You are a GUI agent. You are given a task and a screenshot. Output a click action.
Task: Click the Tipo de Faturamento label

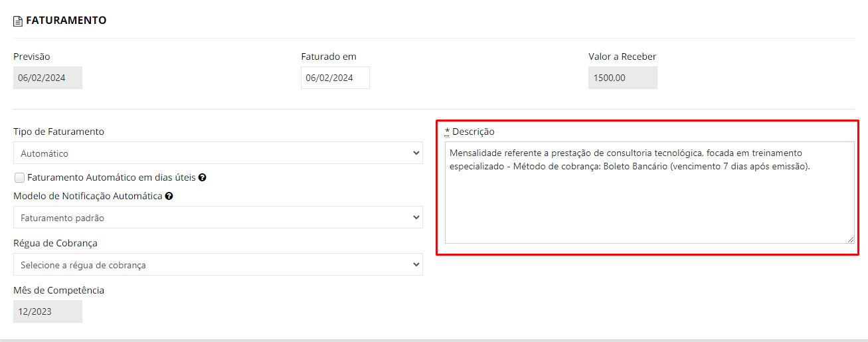coord(58,131)
